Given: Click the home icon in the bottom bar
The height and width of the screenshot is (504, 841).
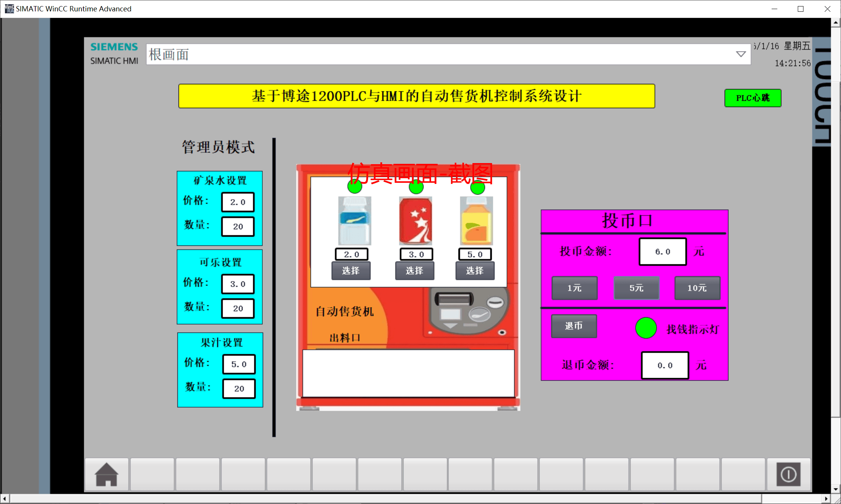Looking at the screenshot, I should click(x=107, y=474).
